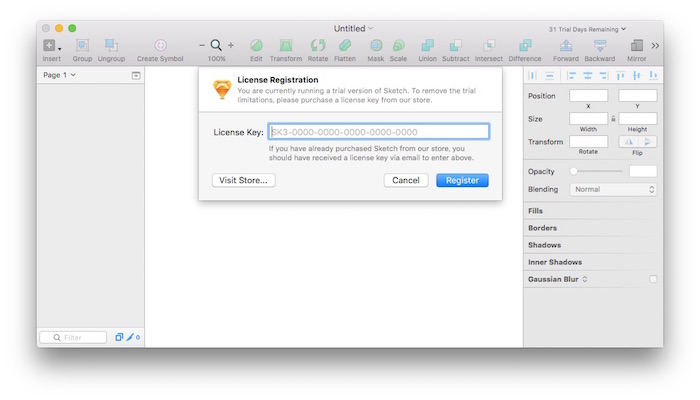Open the Insert tool menu
The width and height of the screenshot is (700, 400).
click(52, 46)
